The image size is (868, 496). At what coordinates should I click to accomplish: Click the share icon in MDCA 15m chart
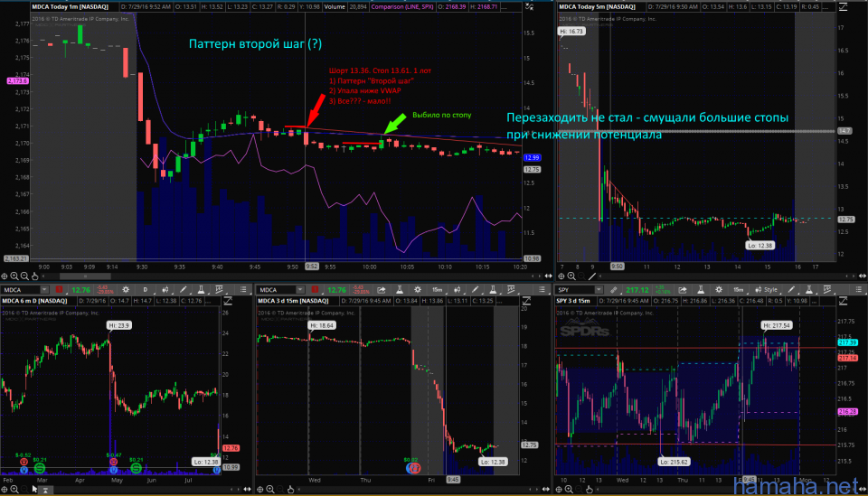point(381,290)
